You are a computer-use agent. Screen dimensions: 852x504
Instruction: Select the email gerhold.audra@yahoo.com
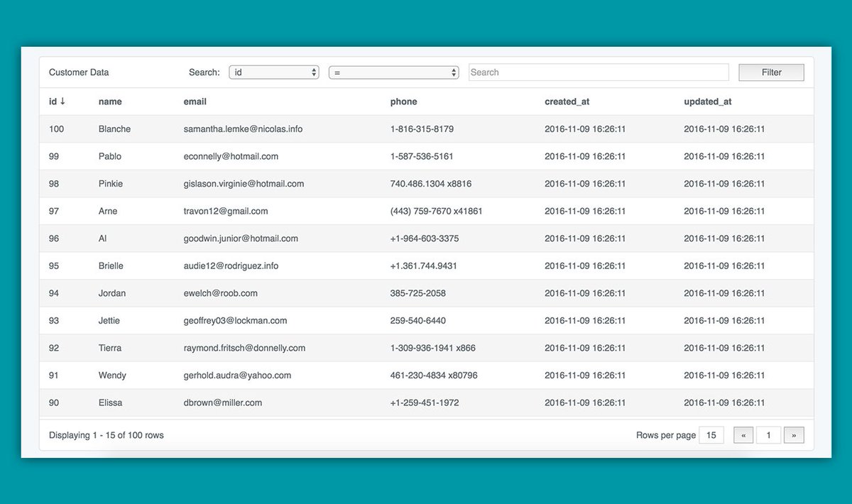(x=237, y=376)
